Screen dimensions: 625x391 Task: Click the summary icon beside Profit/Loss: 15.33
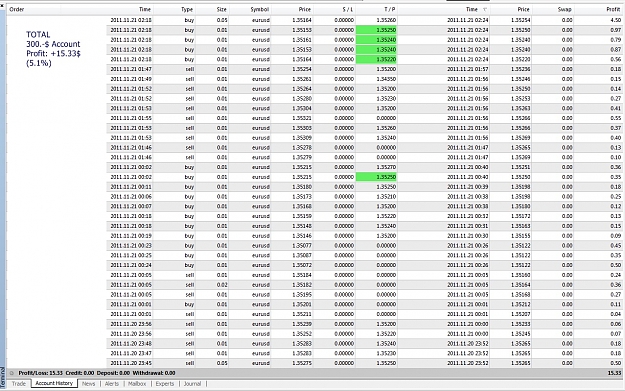[12, 373]
